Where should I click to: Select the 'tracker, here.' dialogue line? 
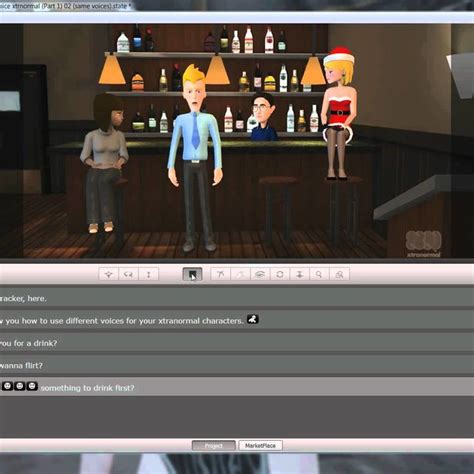coord(237,298)
